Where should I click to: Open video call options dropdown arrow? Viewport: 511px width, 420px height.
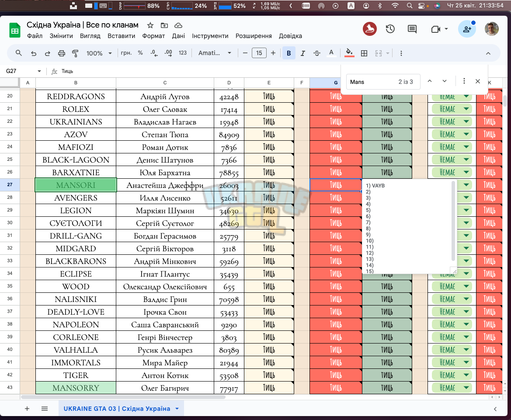click(446, 29)
